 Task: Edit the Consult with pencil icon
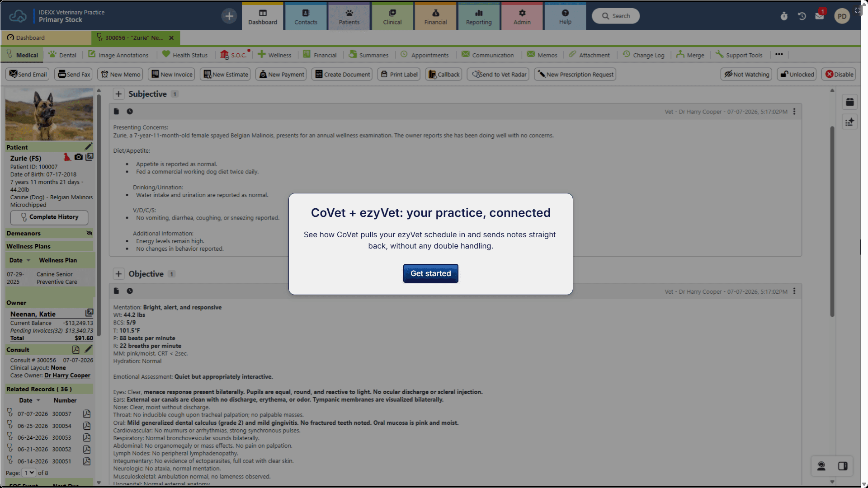point(89,349)
